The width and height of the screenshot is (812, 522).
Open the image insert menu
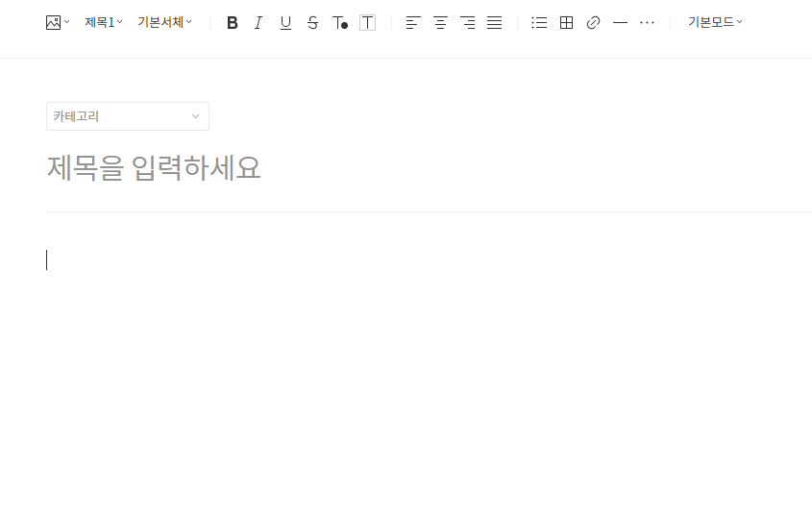pyautogui.click(x=57, y=22)
